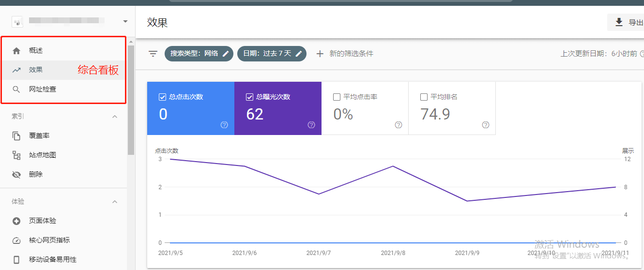This screenshot has width=644, height=270.
Task: Click the 2021/9/5 axis date label
Action: coord(170,253)
